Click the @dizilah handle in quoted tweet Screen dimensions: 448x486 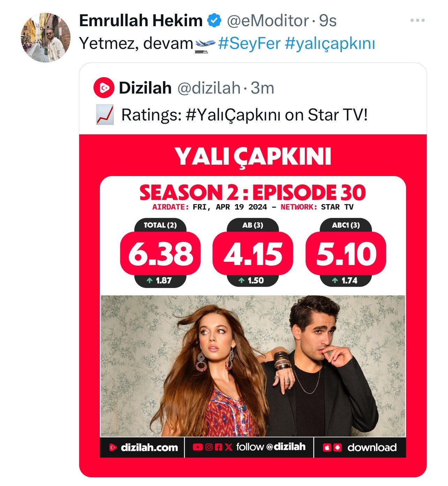tap(209, 88)
